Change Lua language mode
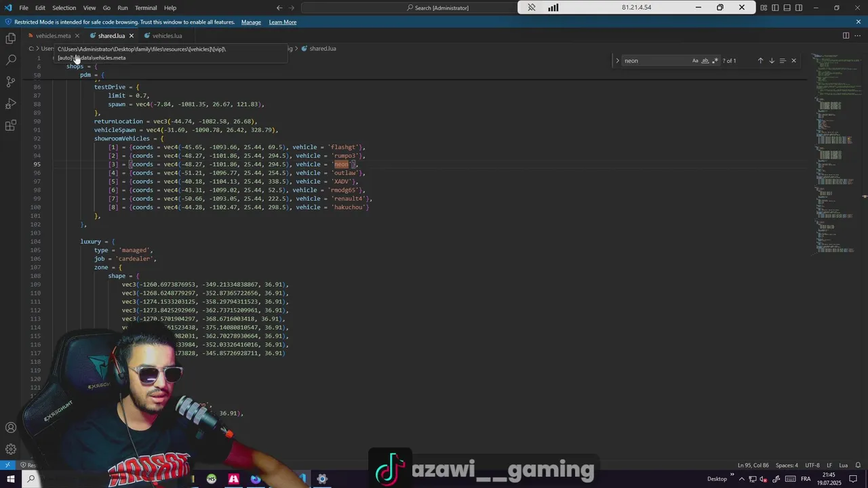Image resolution: width=868 pixels, height=488 pixels. (844, 465)
